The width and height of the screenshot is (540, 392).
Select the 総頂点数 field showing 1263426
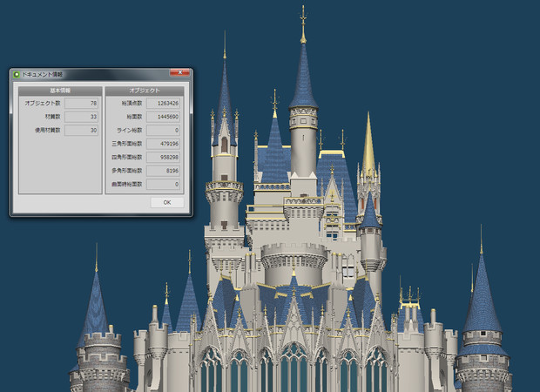(x=163, y=103)
